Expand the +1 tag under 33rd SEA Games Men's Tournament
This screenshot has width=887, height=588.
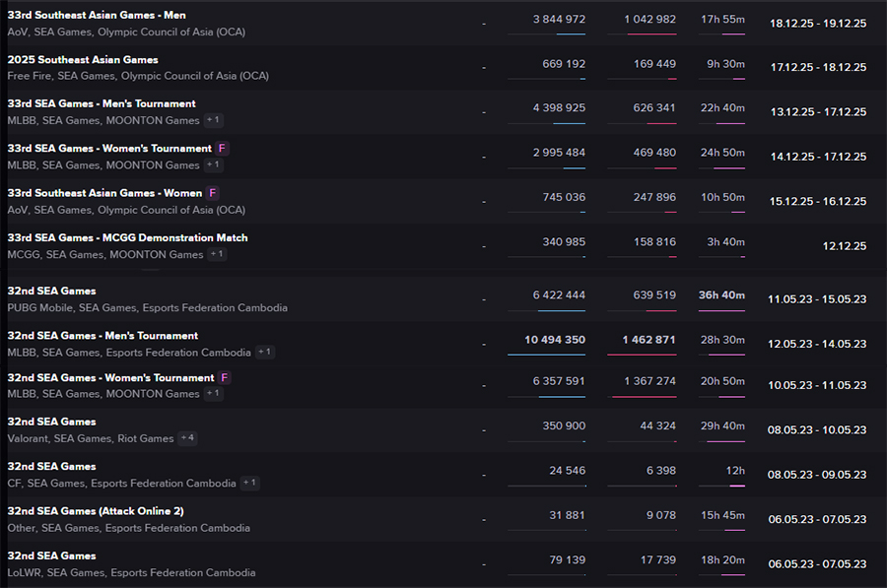[213, 120]
